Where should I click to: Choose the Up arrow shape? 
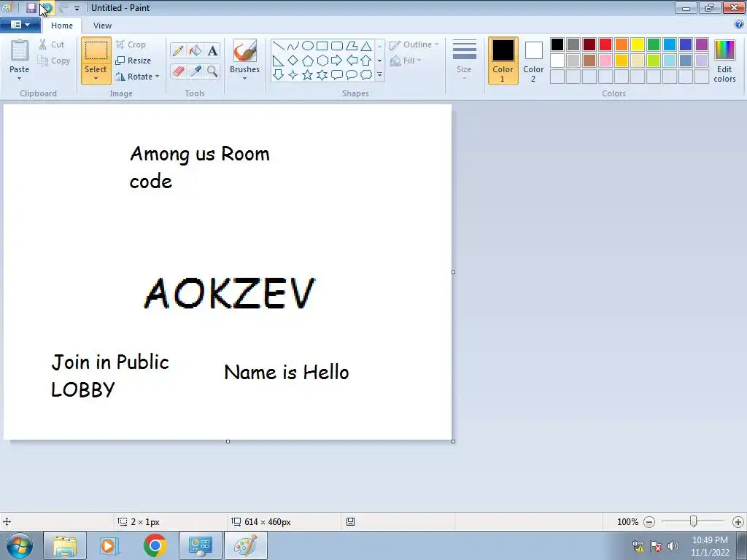point(366,61)
